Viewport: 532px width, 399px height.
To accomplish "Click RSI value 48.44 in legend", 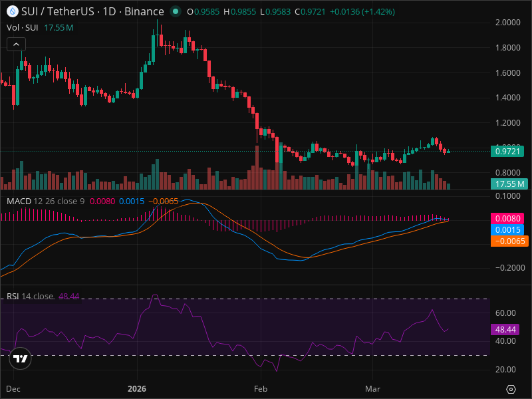I will point(69,296).
